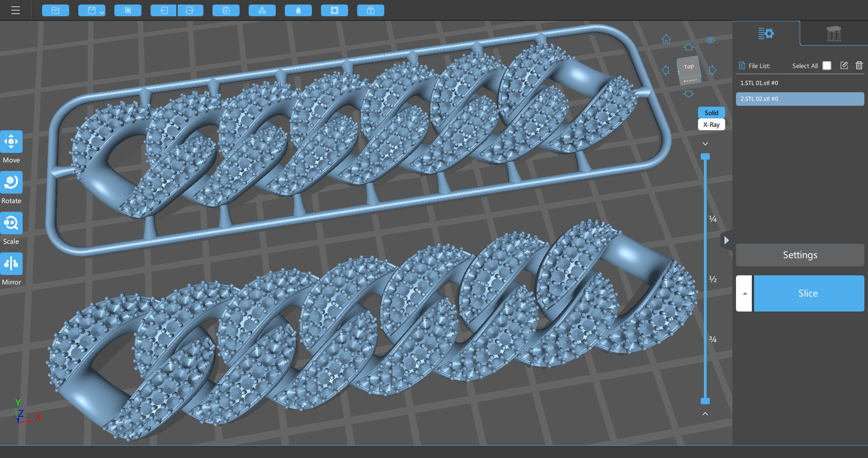Click the File List document icon

click(742, 66)
